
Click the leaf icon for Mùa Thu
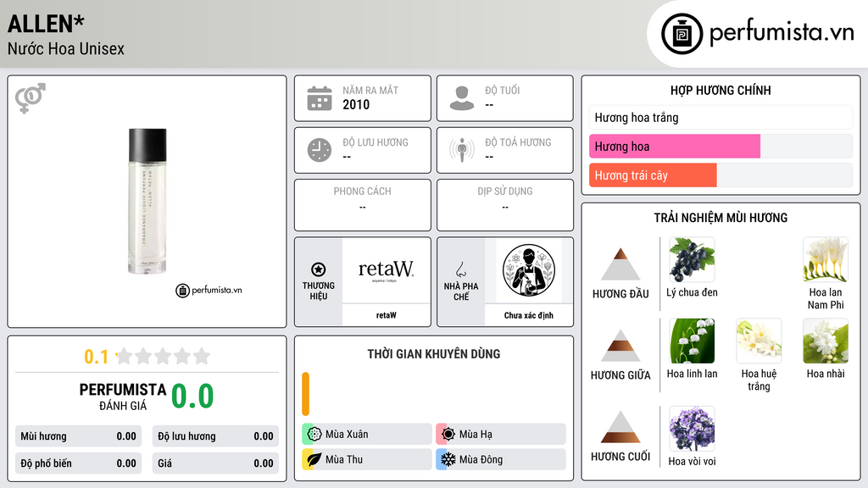314,459
